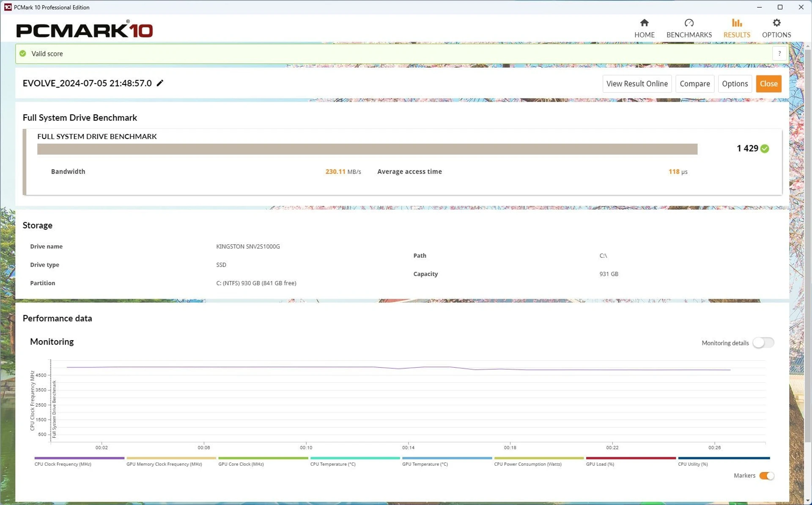This screenshot has height=505, width=812.
Task: Toggle the Markers switch off
Action: coord(766,476)
